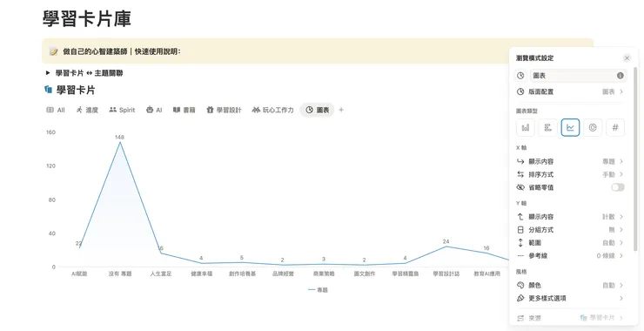This screenshot has height=331, width=644.
Task: Click the memo icon in the callout
Action: (x=53, y=51)
